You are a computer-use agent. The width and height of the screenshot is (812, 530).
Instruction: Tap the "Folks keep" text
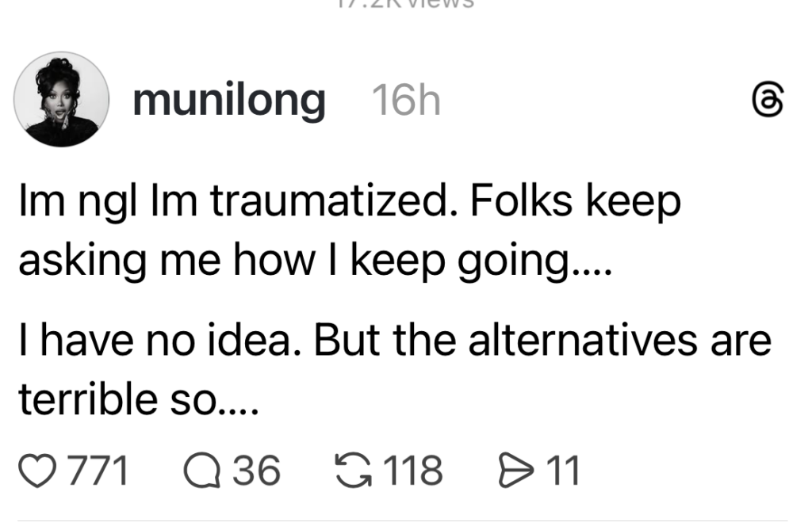pos(575,204)
